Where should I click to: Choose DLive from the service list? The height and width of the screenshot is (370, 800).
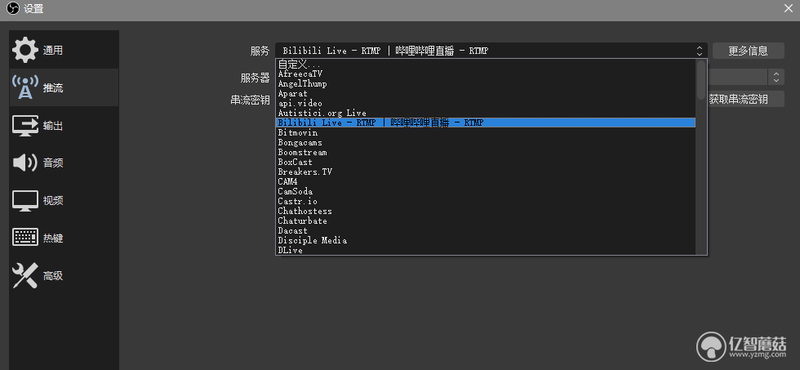point(485,251)
